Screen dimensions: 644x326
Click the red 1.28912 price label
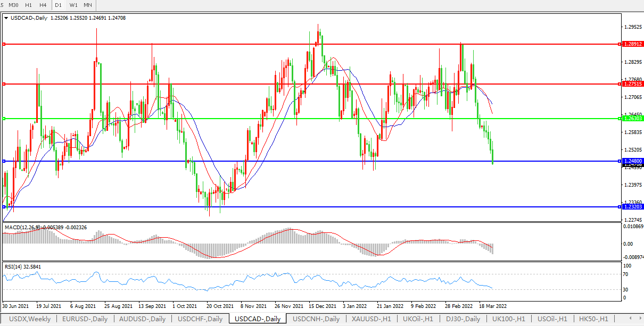633,44
